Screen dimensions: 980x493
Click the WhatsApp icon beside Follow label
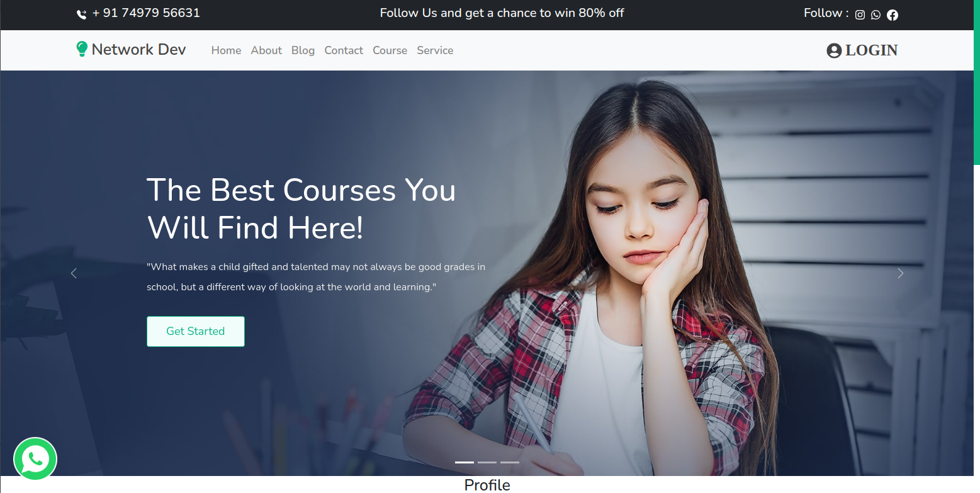(876, 14)
